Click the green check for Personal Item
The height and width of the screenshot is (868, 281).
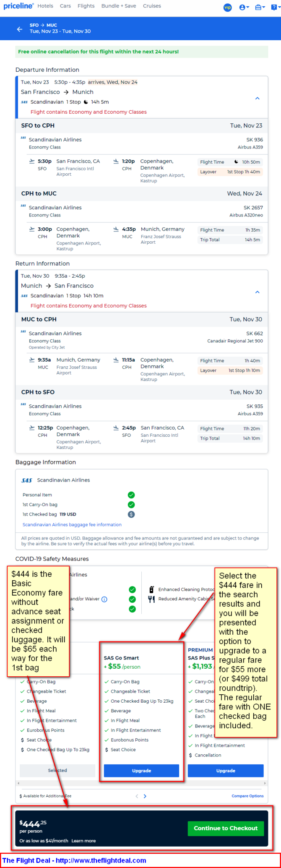(131, 495)
